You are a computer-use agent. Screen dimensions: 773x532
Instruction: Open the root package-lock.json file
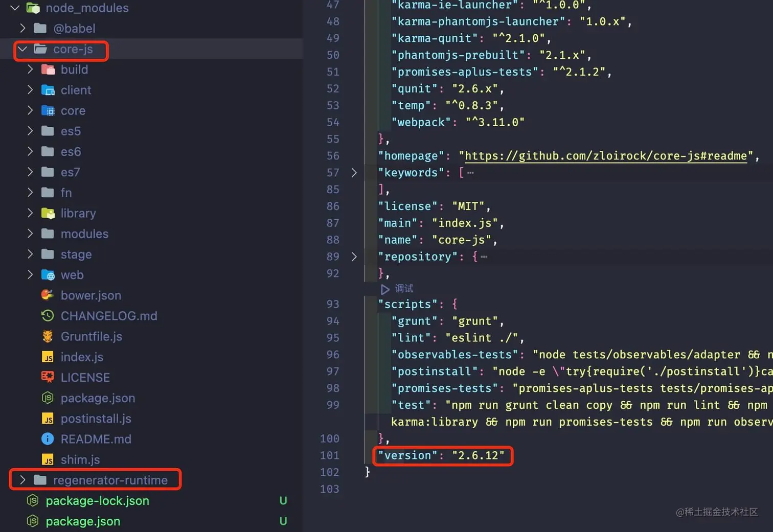[x=98, y=501]
